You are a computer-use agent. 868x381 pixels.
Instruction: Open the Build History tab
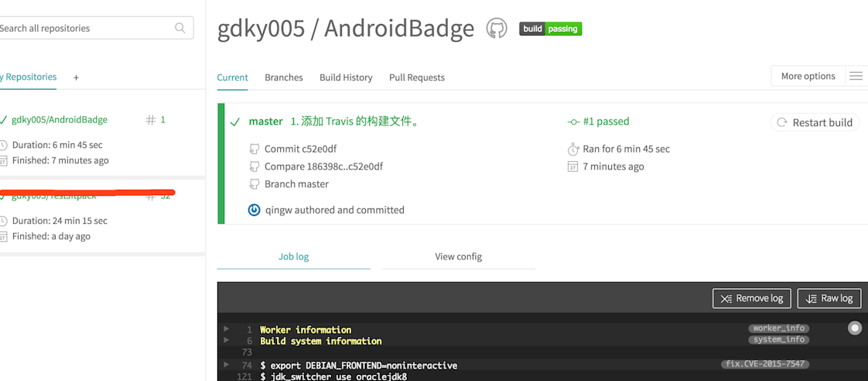tap(346, 77)
